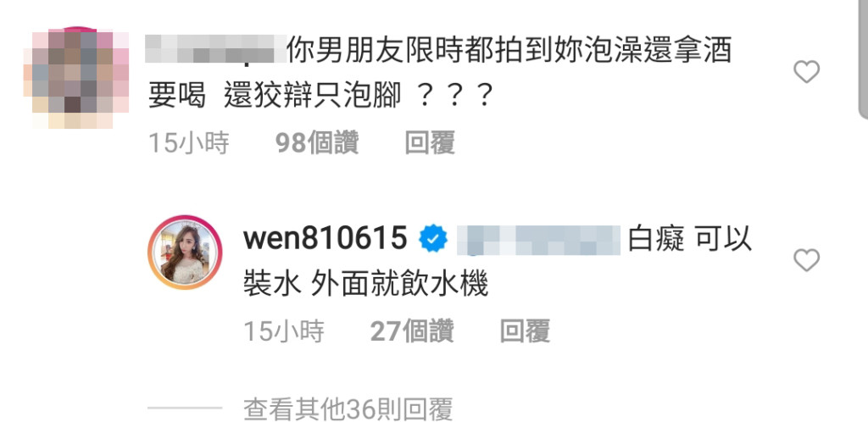The height and width of the screenshot is (422, 868).
Task: Reply to the top comment using 回覆
Action: coord(430,142)
